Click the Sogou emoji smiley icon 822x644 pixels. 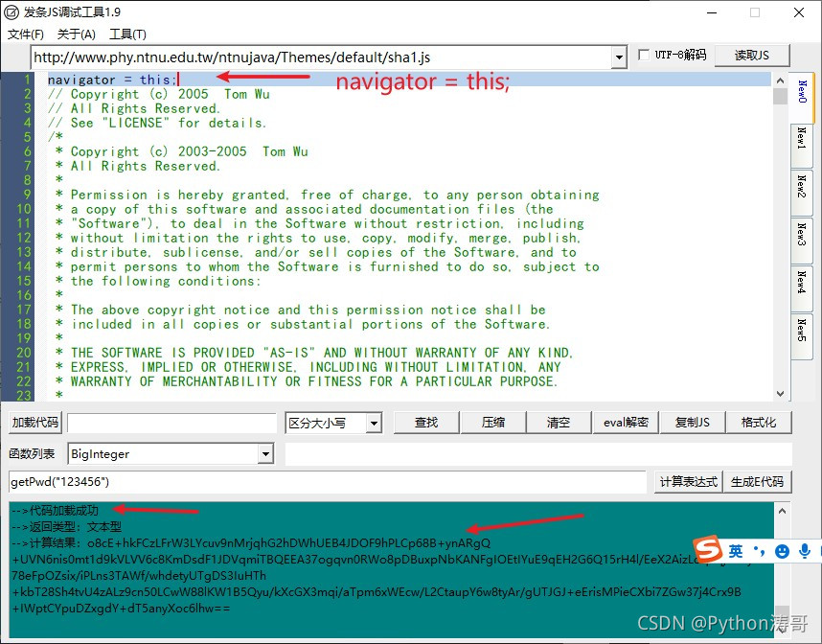point(782,551)
